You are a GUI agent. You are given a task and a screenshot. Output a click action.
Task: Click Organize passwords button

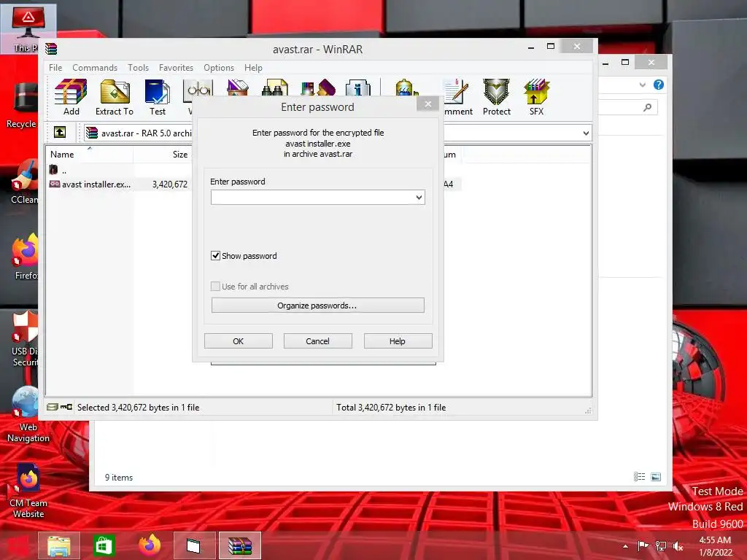coord(318,306)
